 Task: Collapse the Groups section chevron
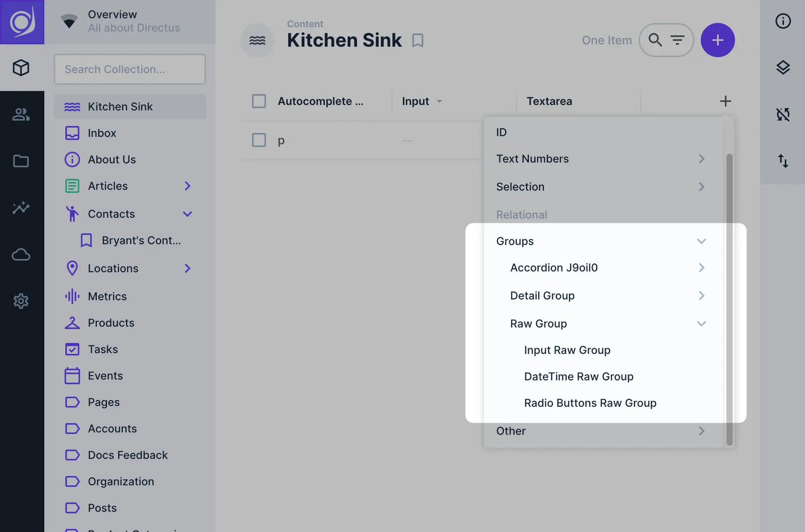[702, 241]
